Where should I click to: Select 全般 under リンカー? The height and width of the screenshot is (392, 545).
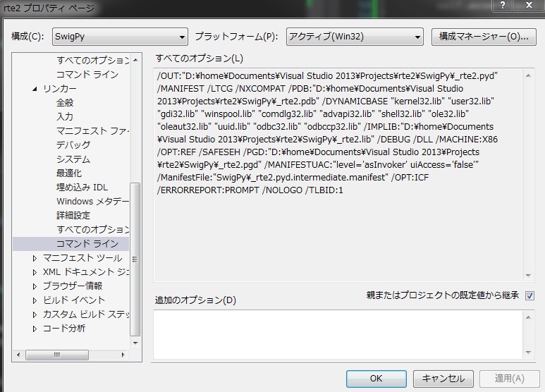[x=65, y=102]
